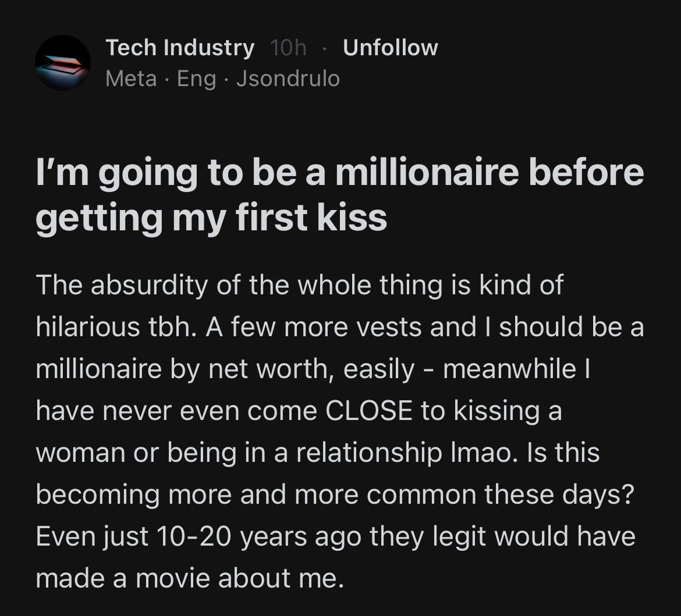Click the Tech Industry channel avatar icon
681x616 pixels.
(63, 63)
